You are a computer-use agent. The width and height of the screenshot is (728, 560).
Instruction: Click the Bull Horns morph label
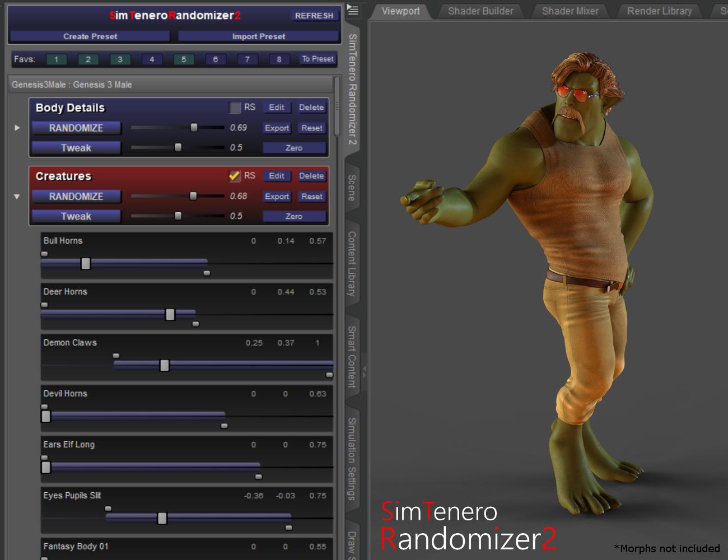coord(63,241)
